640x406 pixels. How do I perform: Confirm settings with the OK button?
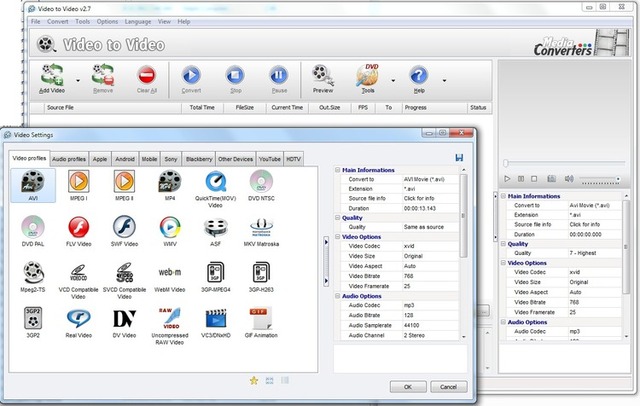pyautogui.click(x=408, y=387)
